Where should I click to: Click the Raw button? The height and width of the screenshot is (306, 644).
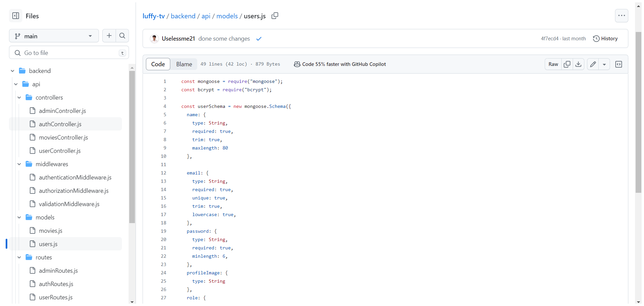[553, 64]
